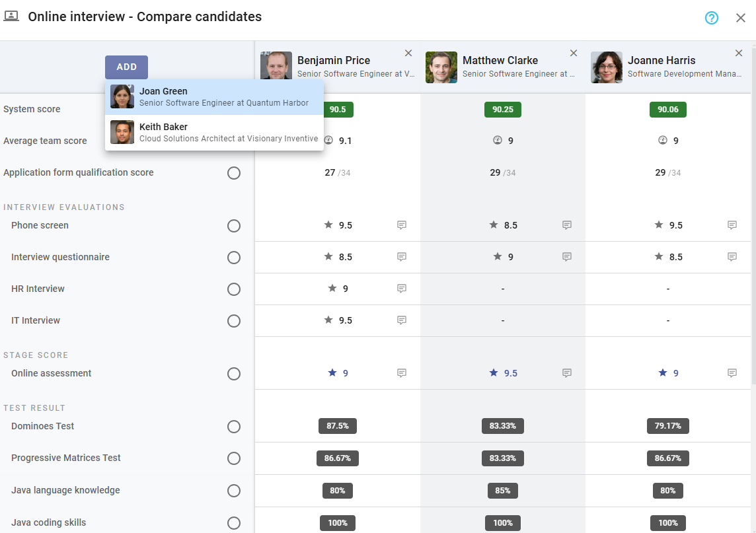Remove Joanne Harris from the comparison
756x533 pixels.
738,53
